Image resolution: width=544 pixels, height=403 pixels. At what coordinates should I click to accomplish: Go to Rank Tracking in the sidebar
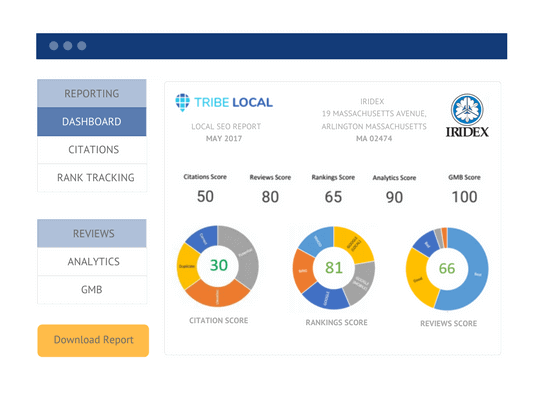tap(92, 178)
